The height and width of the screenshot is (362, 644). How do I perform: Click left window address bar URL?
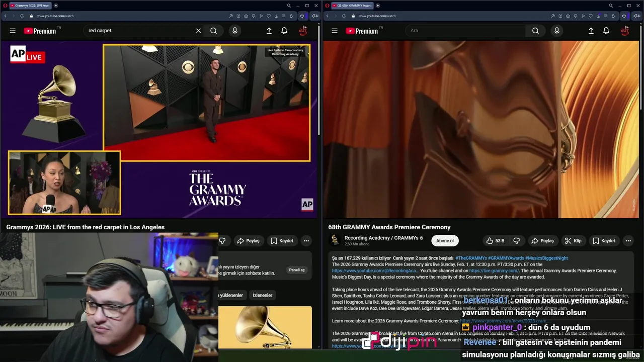55,16
